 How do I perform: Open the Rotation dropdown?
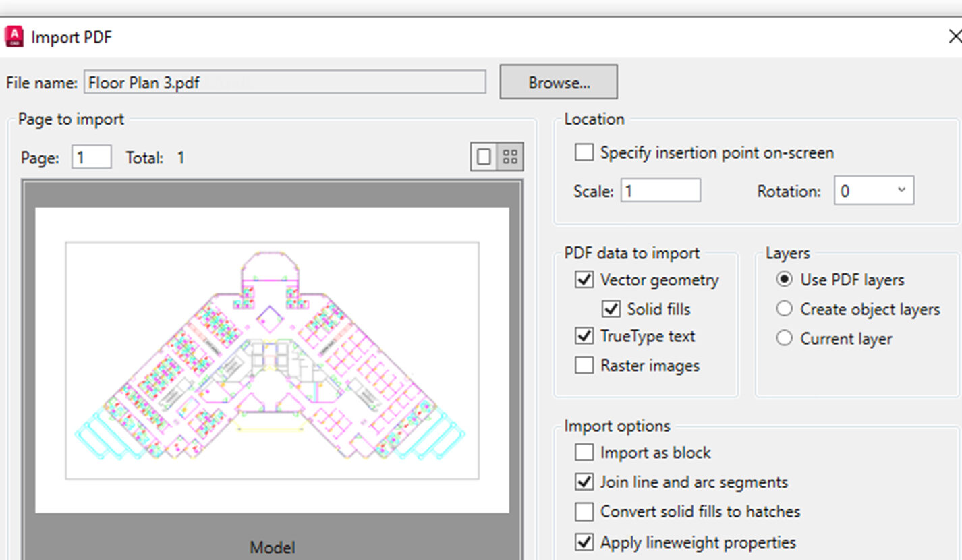874,191
